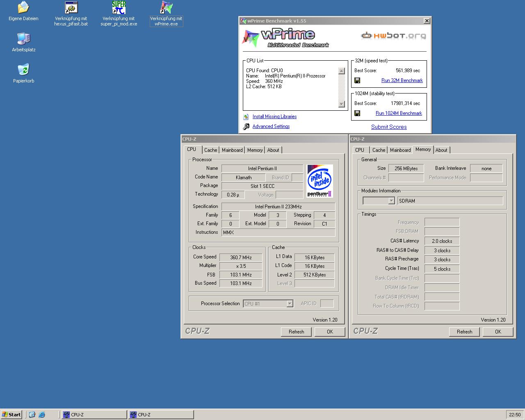Launch Internet Explorer from the quick launch
Viewport: 525px width, 420px height.
pos(42,415)
